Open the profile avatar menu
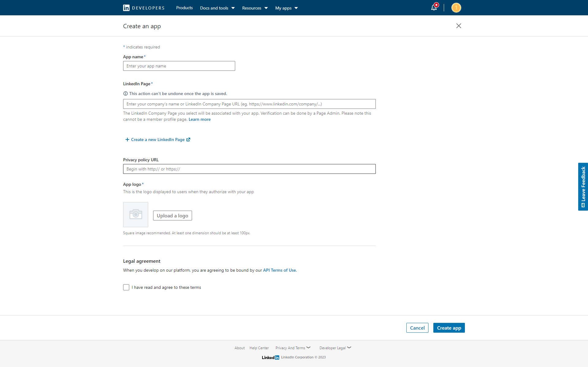 [456, 7]
